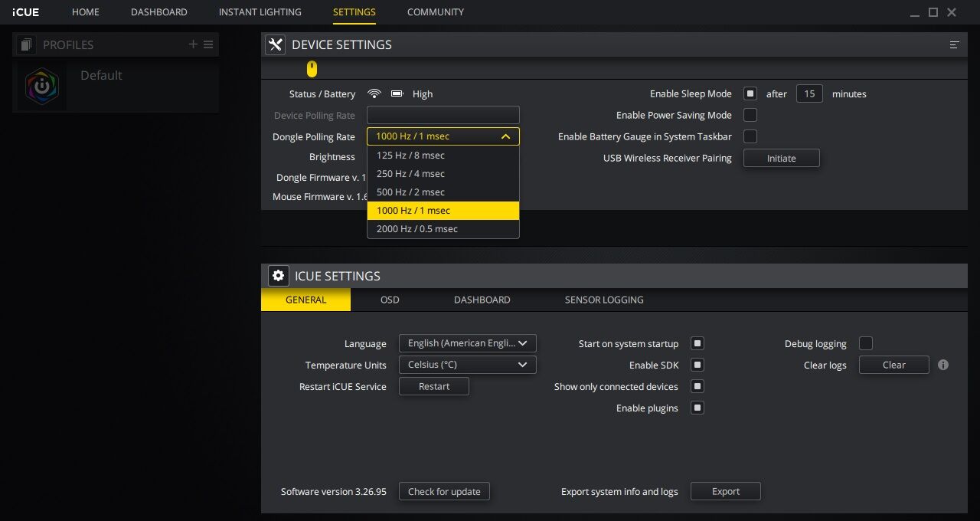Click the battery level icon
Viewport: 980px width, 521px height.
point(397,93)
